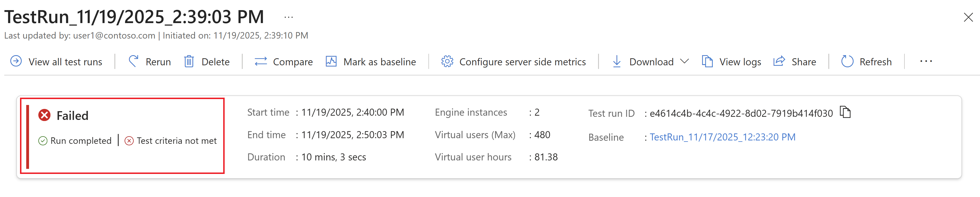The image size is (980, 197).
Task: Open the toolbar overflow ellipsis menu
Action: (926, 61)
